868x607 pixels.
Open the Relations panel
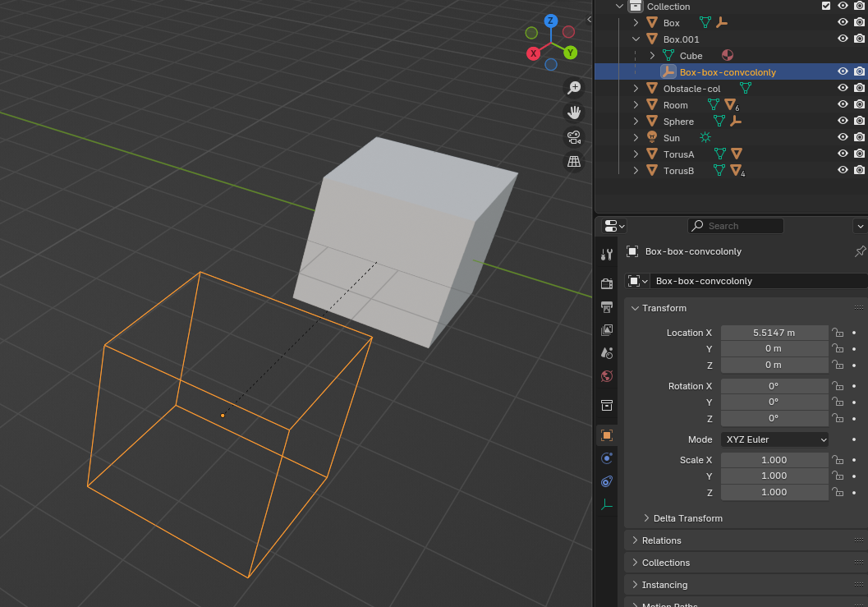click(x=662, y=540)
